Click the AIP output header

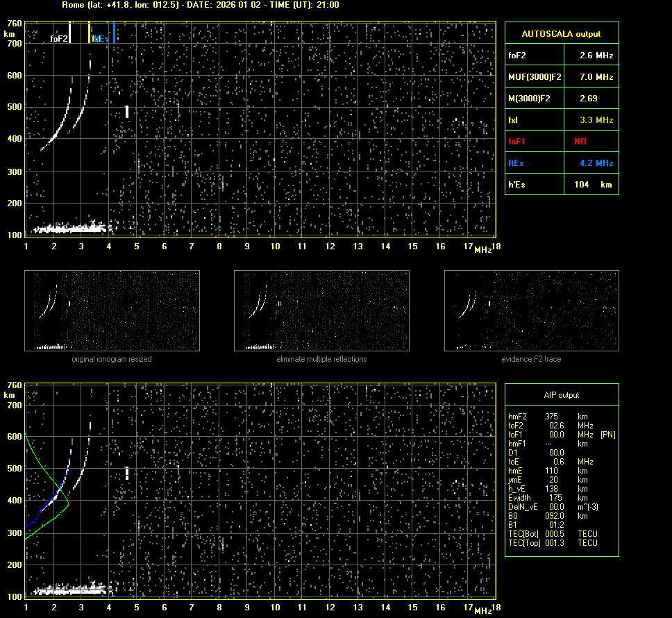(561, 395)
